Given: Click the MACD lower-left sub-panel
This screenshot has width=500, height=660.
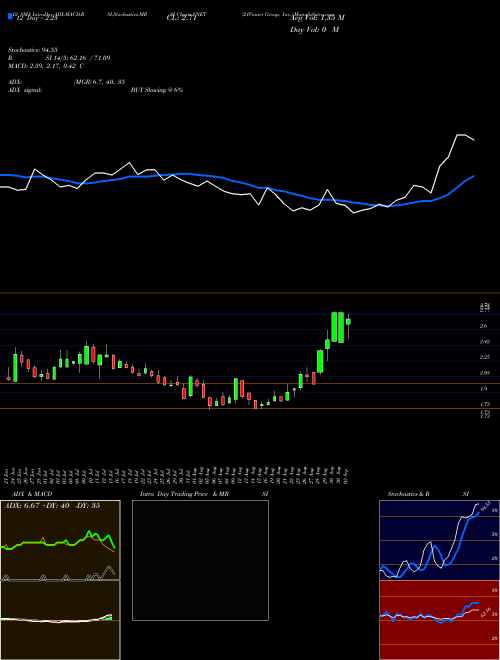Looking at the screenshot, I should point(60,620).
